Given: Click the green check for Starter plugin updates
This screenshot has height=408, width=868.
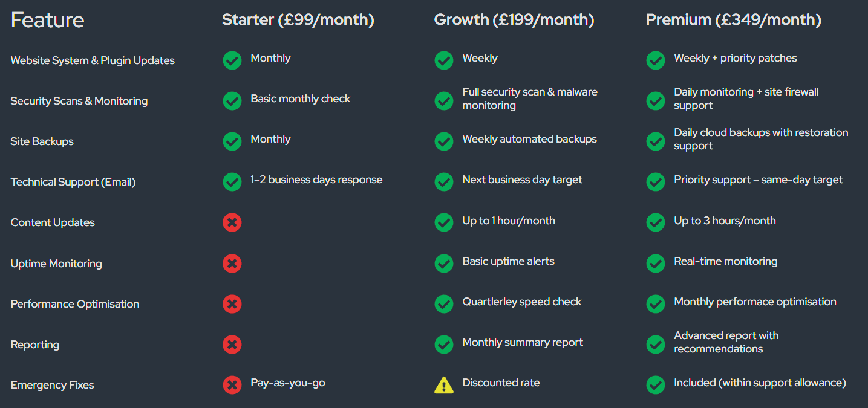Looking at the screenshot, I should click(x=232, y=60).
